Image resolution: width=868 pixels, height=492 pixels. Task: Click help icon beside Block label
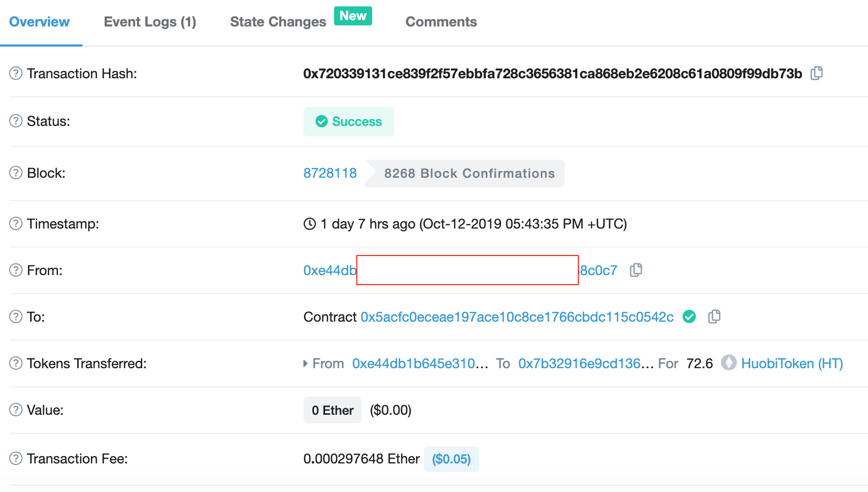pyautogui.click(x=16, y=172)
